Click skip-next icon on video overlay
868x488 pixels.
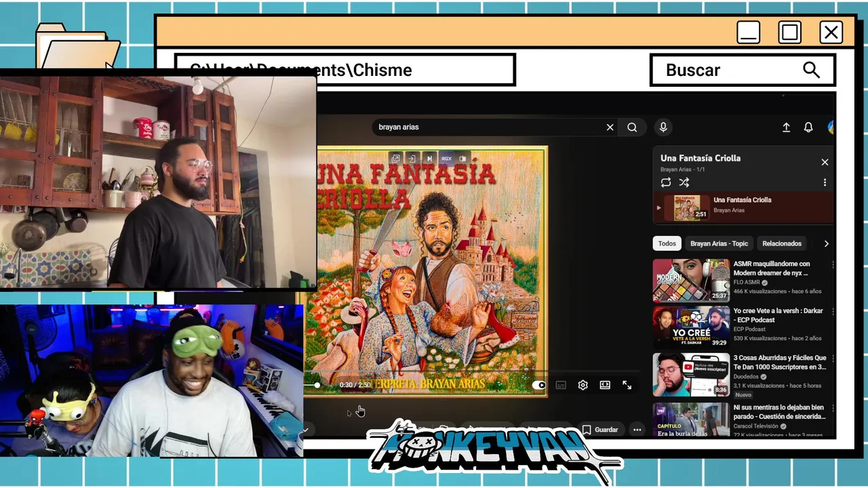click(x=429, y=159)
